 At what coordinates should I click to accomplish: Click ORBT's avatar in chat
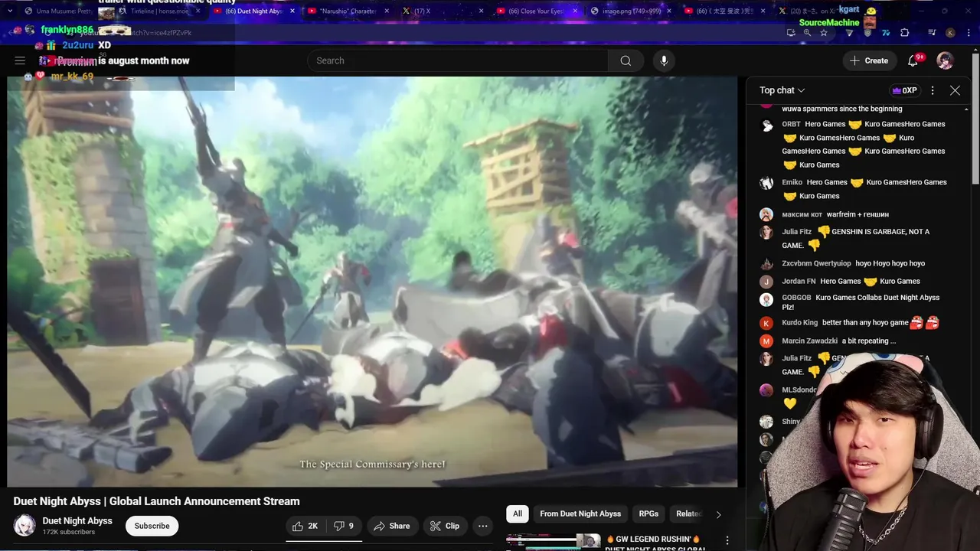click(766, 126)
